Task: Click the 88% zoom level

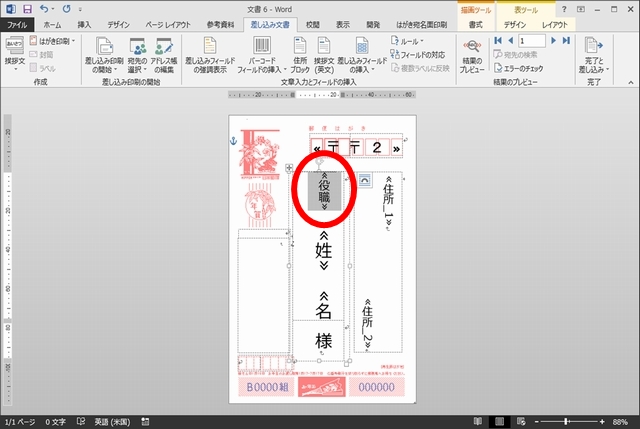Action: (620, 422)
